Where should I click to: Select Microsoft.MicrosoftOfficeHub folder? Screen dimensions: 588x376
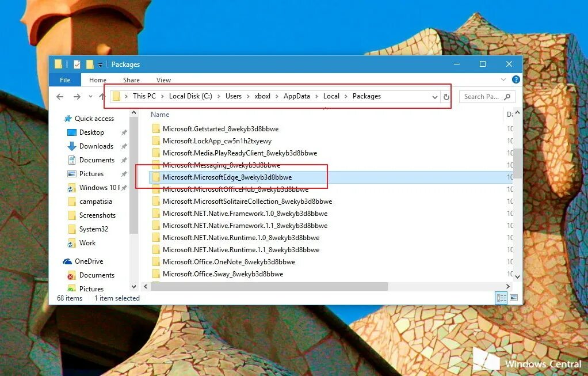235,189
